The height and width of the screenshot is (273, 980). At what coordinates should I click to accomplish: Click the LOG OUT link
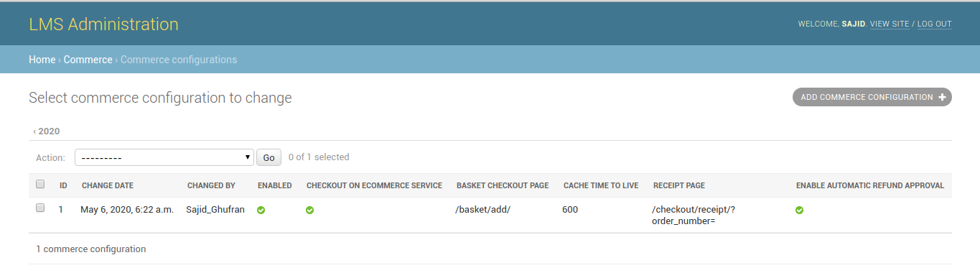934,24
